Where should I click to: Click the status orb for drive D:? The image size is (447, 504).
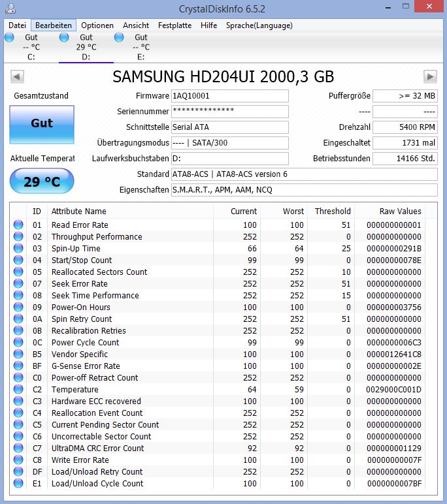pos(64,37)
